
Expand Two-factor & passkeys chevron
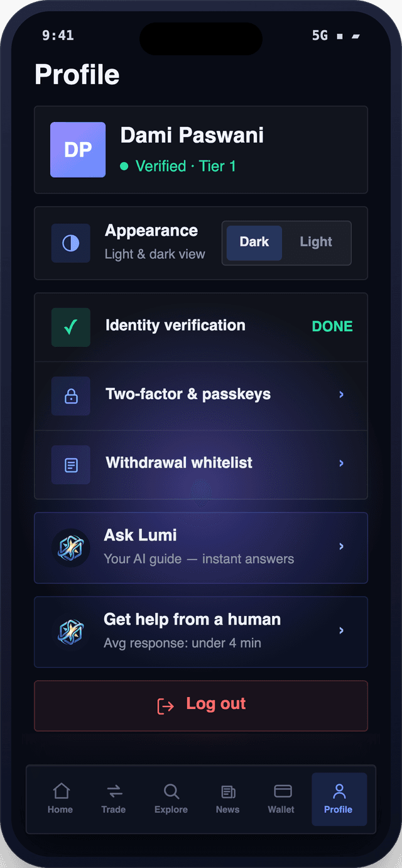[342, 395]
